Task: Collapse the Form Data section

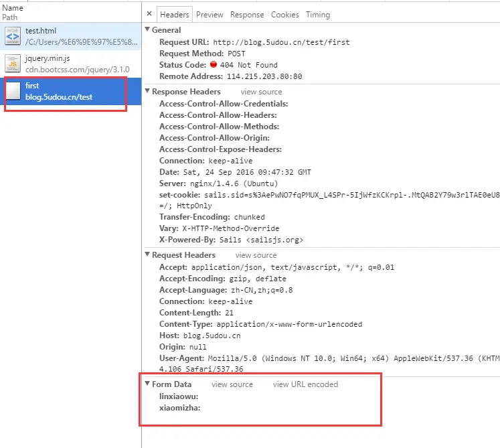Action: point(147,384)
